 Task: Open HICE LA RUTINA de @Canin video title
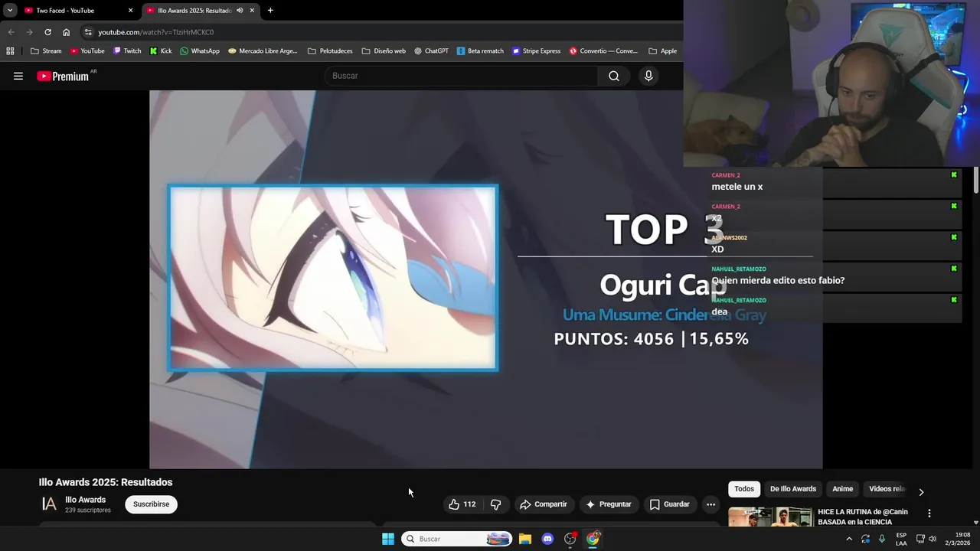coord(863,517)
